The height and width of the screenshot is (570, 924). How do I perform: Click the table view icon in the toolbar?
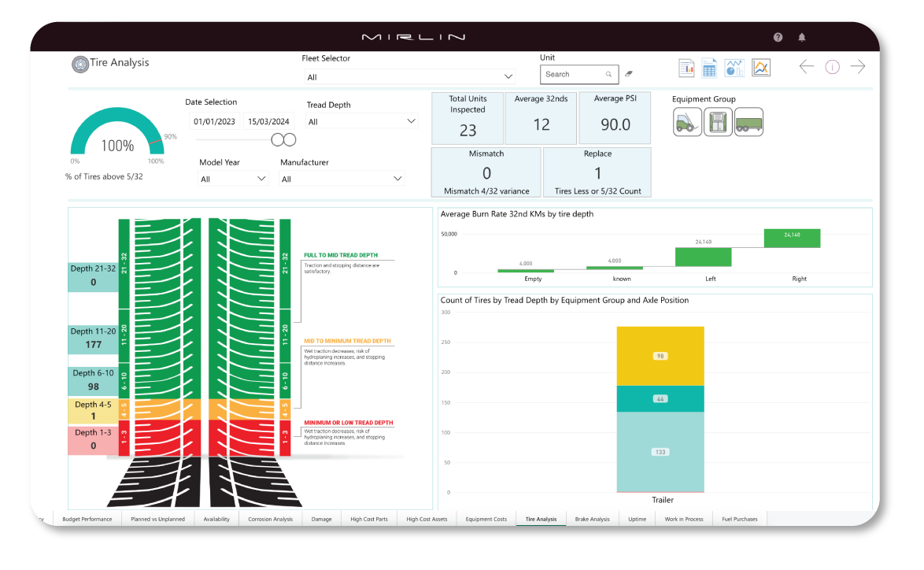tap(708, 68)
